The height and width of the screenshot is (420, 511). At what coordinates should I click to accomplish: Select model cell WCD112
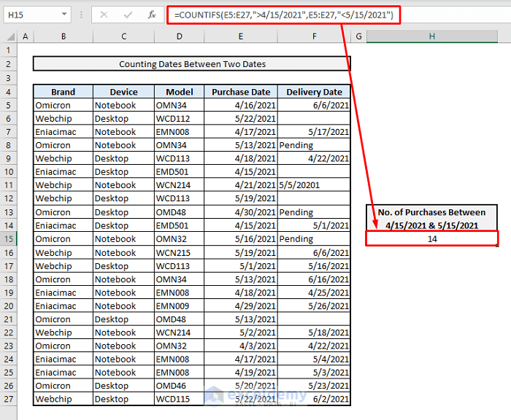click(x=180, y=119)
